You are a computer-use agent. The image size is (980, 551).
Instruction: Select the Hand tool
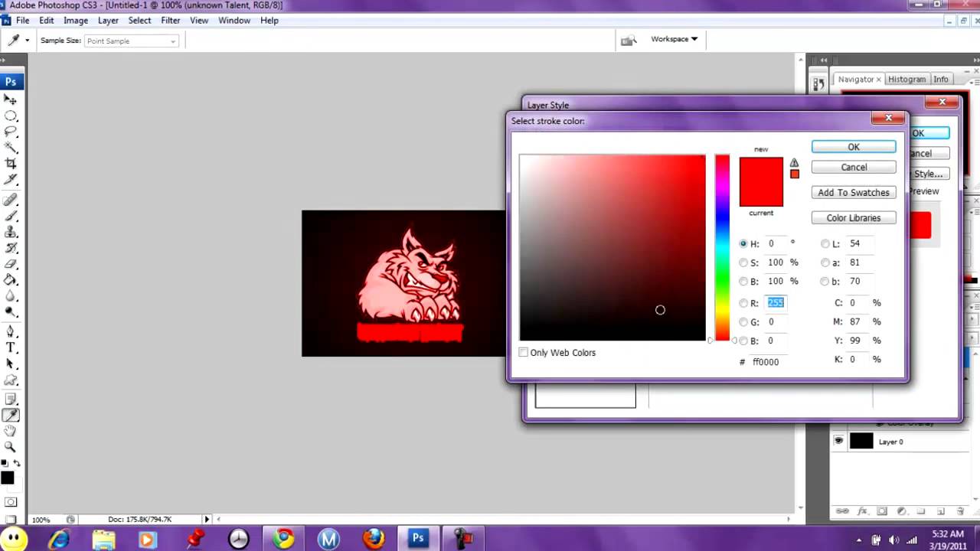click(11, 431)
